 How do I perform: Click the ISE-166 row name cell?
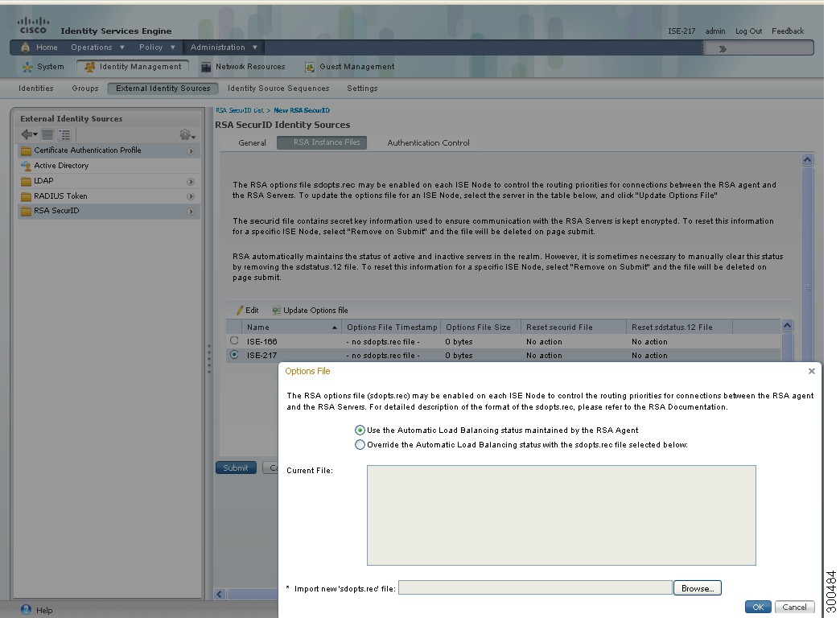(x=262, y=341)
